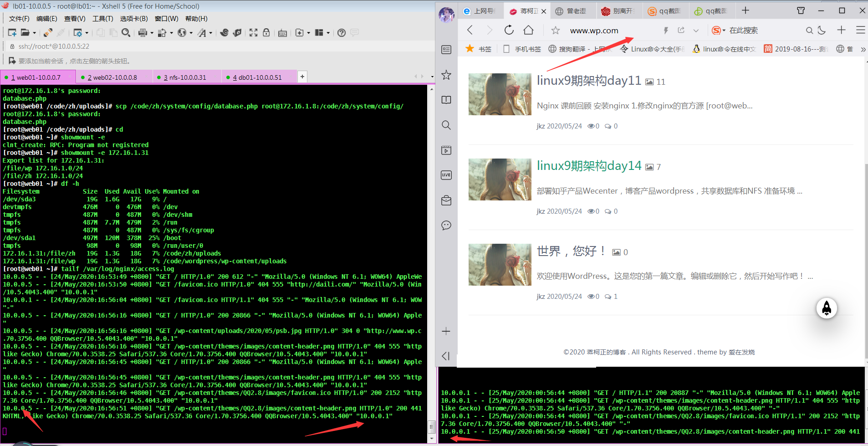Click the Xshell new tab group icon
The image size is (868, 446).
(x=299, y=33)
